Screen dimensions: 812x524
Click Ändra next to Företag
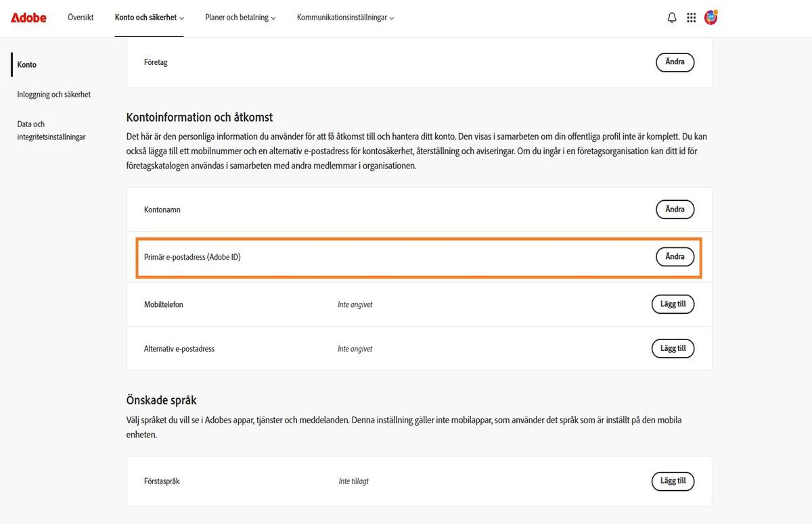675,62
